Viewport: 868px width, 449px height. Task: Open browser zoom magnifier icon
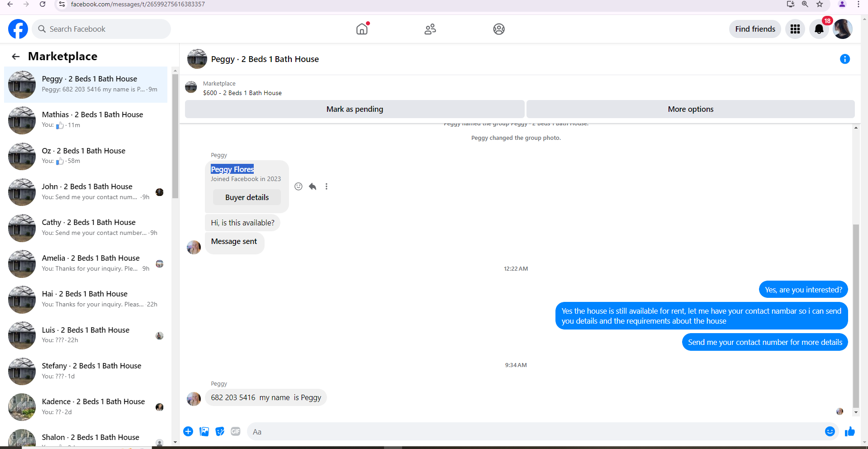[x=805, y=4]
